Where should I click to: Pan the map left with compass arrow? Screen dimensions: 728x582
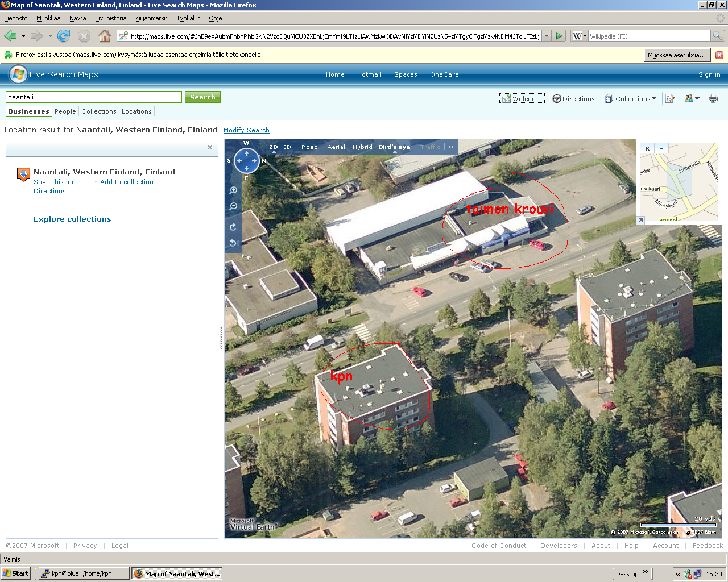point(239,161)
